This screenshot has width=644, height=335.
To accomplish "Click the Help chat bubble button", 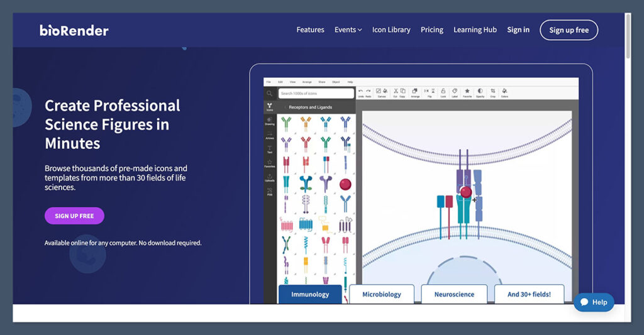I will pyautogui.click(x=594, y=302).
